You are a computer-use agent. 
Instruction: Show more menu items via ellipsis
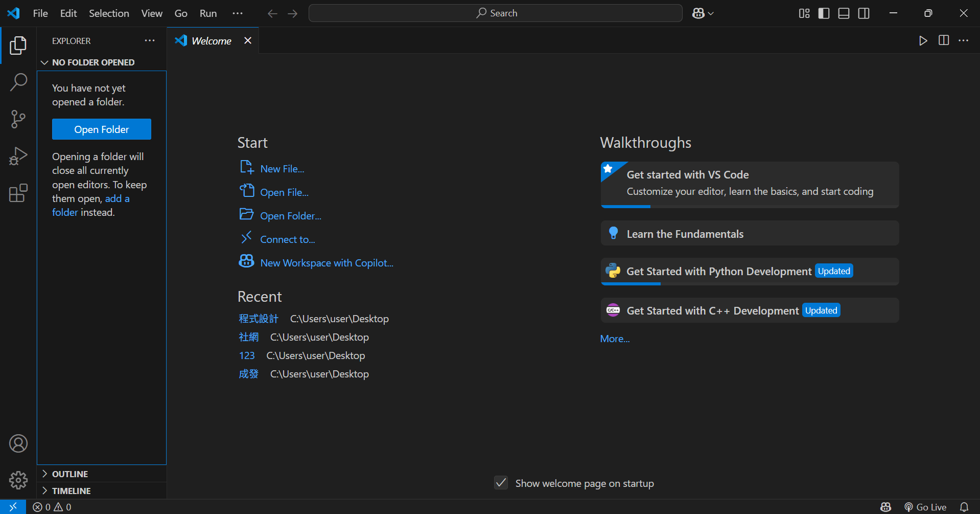(x=238, y=13)
